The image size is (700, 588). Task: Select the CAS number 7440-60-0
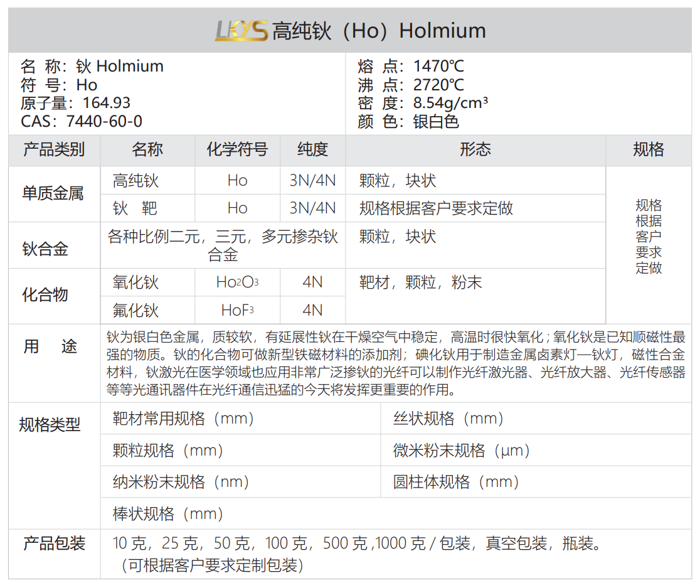[x=103, y=121]
